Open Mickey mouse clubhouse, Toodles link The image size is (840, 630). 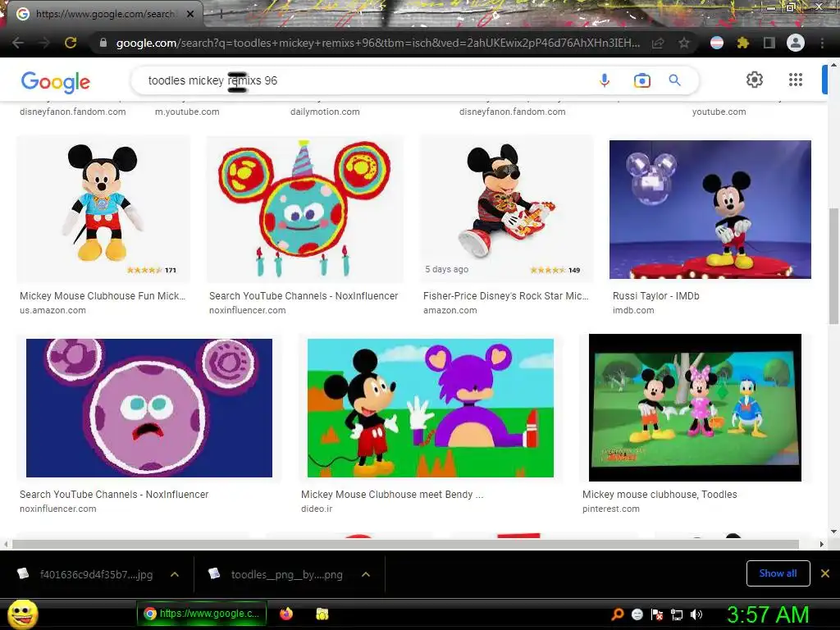point(660,495)
